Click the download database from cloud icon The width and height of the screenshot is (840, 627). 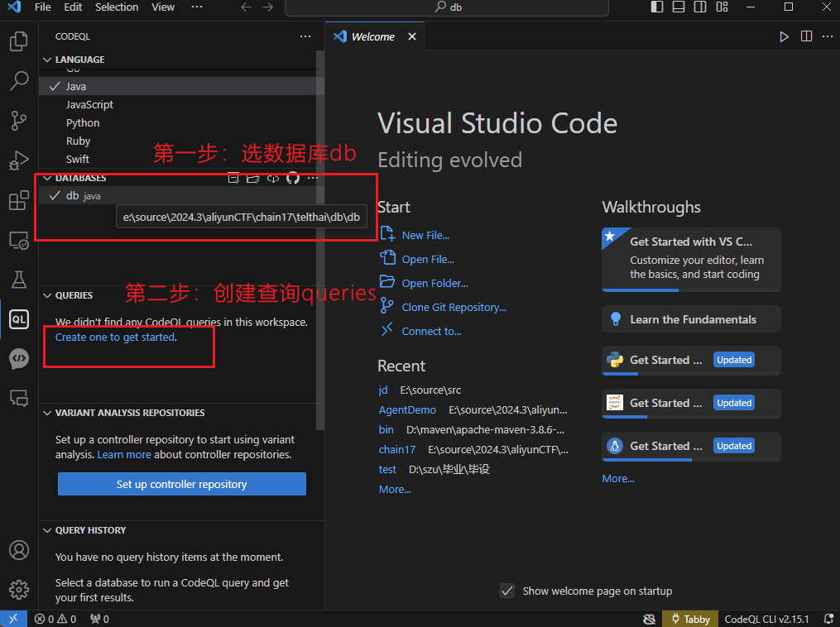tap(273, 179)
